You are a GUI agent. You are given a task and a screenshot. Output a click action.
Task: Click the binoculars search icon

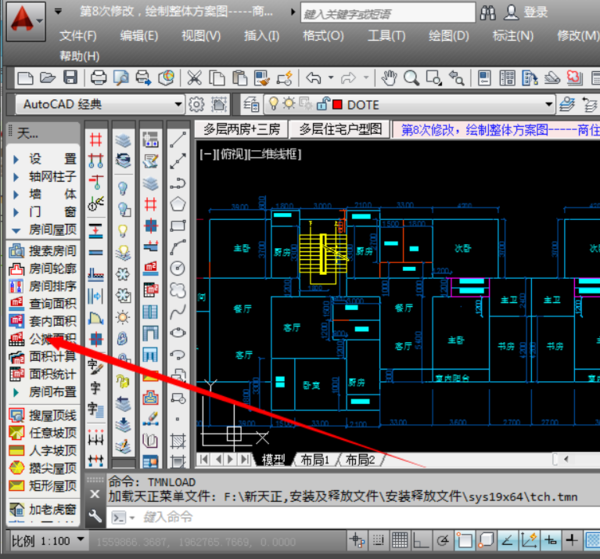pos(488,13)
